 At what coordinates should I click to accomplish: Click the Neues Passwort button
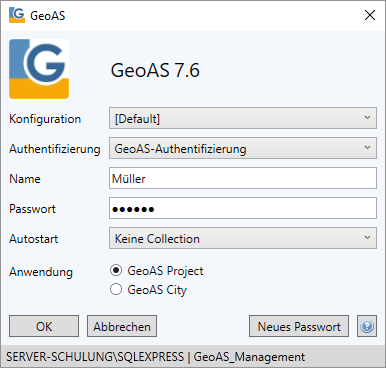(299, 326)
